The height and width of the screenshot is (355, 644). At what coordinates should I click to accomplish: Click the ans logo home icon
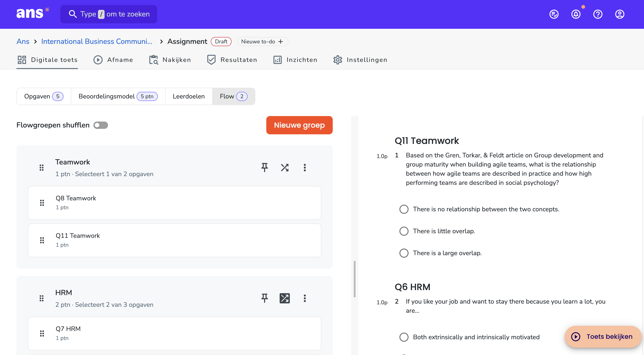[33, 13]
